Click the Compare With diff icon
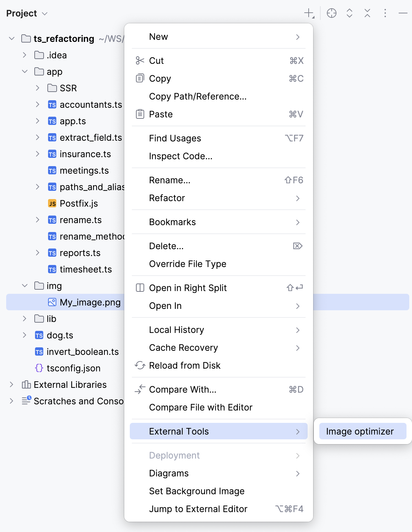The height and width of the screenshot is (532, 412). 139,390
